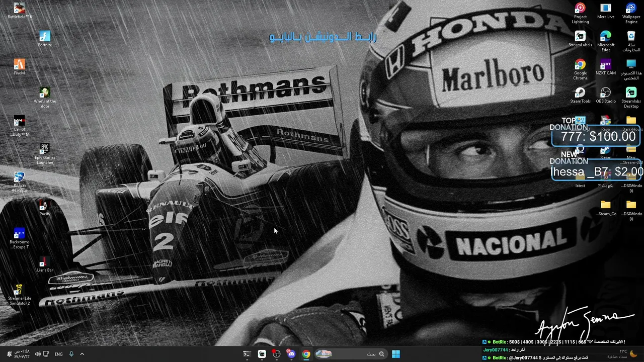Open the Recycle Bin icon
Viewport: 644px width, 362px height.
(x=631, y=41)
